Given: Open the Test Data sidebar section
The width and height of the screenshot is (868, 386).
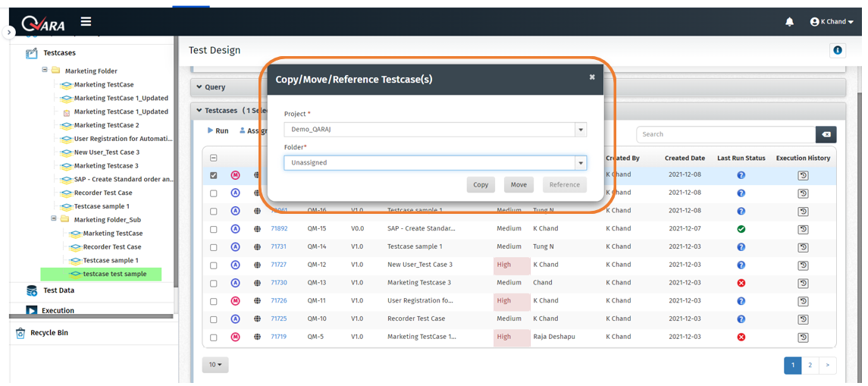Looking at the screenshot, I should pyautogui.click(x=58, y=290).
